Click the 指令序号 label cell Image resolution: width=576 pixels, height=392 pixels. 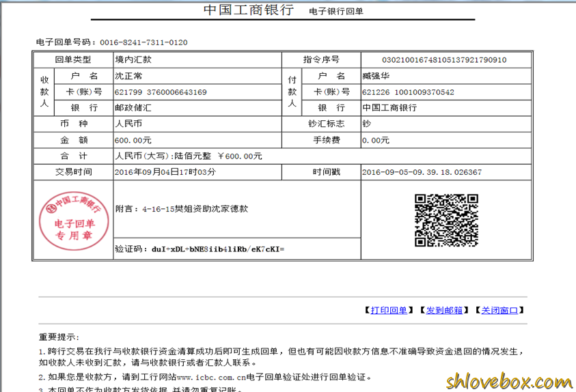(x=321, y=59)
